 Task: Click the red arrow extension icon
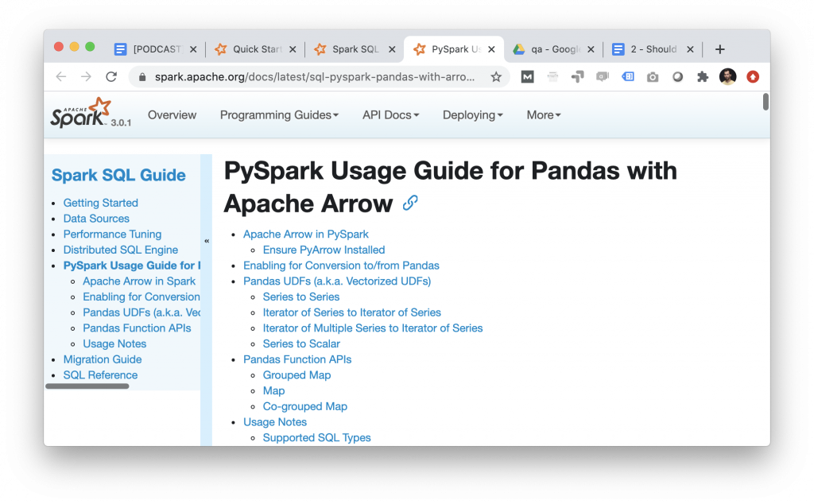pyautogui.click(x=751, y=77)
